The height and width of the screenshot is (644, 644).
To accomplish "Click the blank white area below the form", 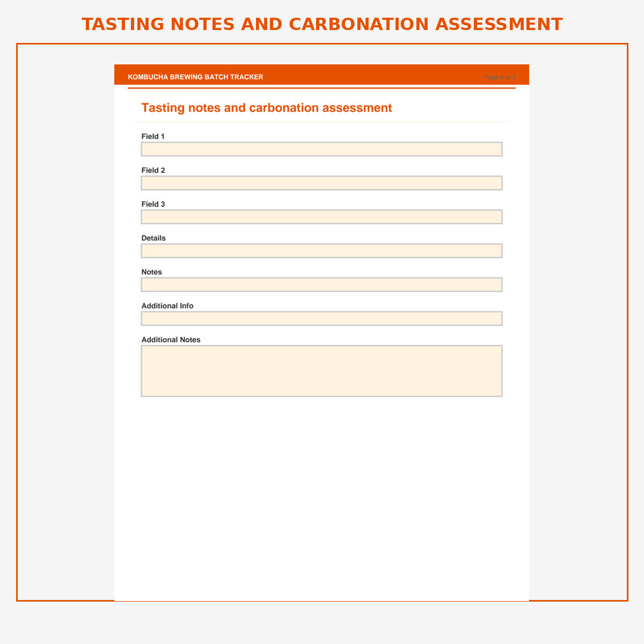I will coord(321,499).
